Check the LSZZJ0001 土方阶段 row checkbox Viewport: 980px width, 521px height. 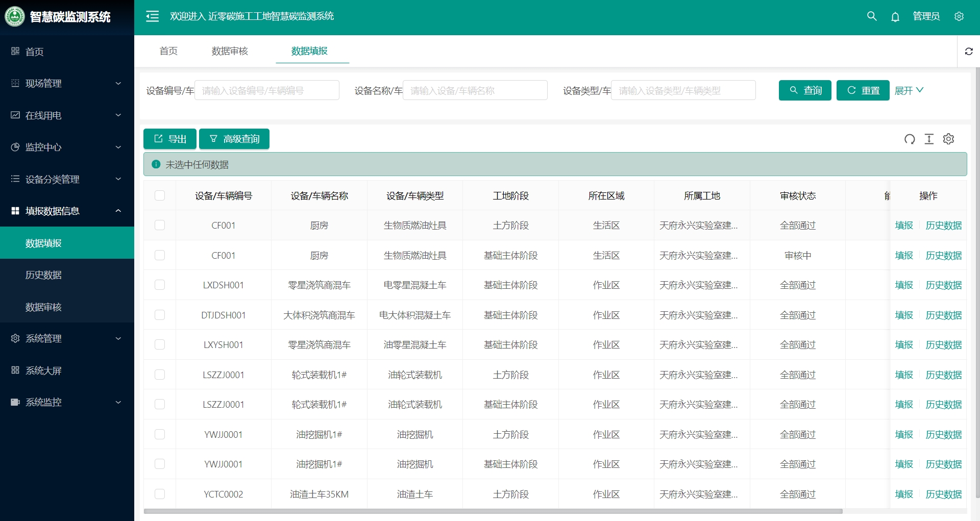pos(160,375)
